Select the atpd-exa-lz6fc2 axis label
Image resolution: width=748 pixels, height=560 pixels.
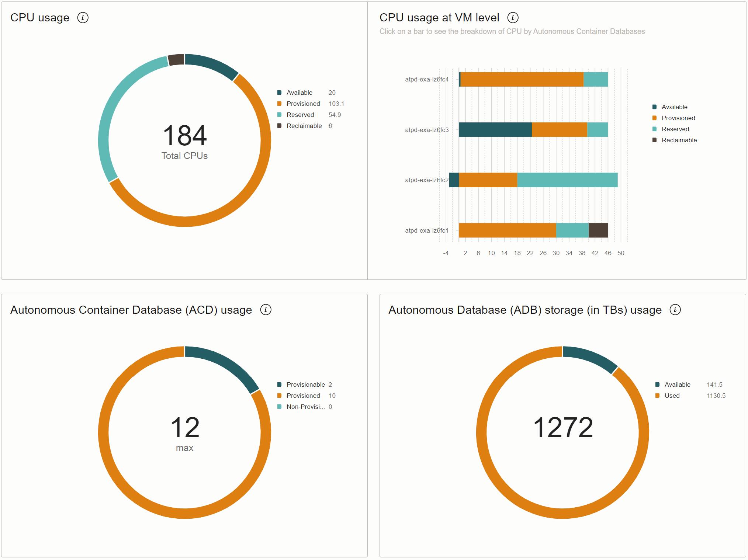427,180
